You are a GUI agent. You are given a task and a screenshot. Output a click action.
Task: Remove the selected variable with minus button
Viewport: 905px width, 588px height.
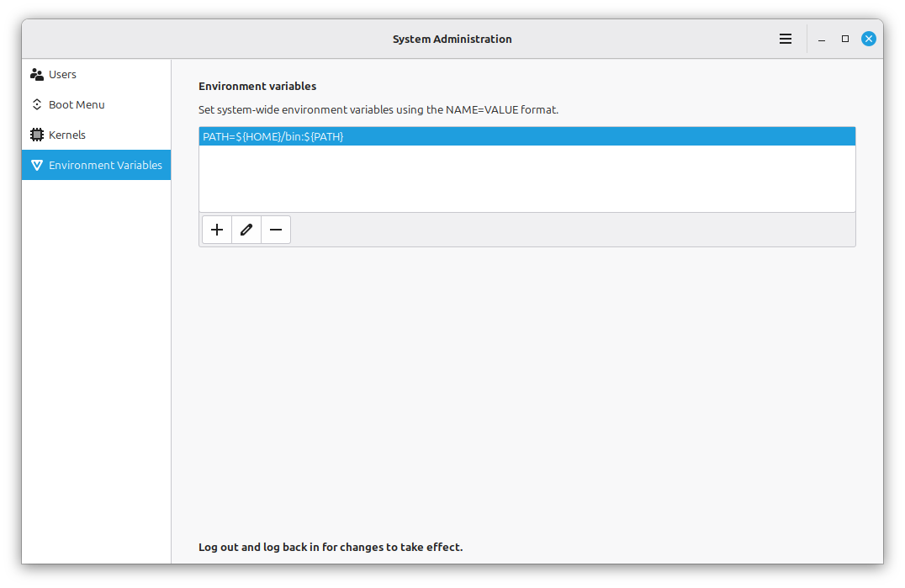pyautogui.click(x=276, y=230)
